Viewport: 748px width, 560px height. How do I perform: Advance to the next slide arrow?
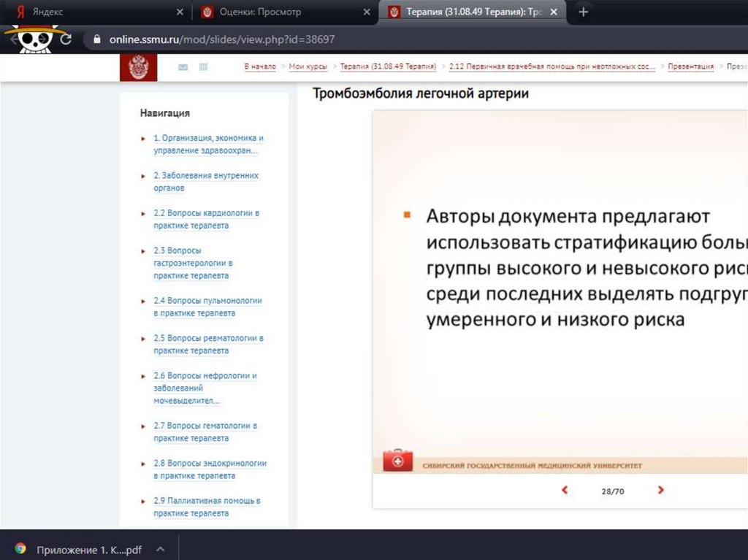(x=660, y=491)
